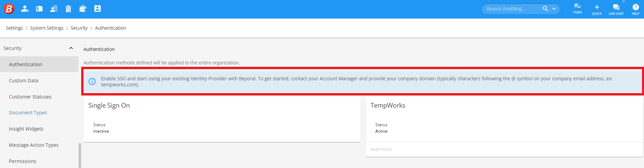Go to Security breadcrumb
Viewport: 644px width, 168px height.
(x=79, y=28)
